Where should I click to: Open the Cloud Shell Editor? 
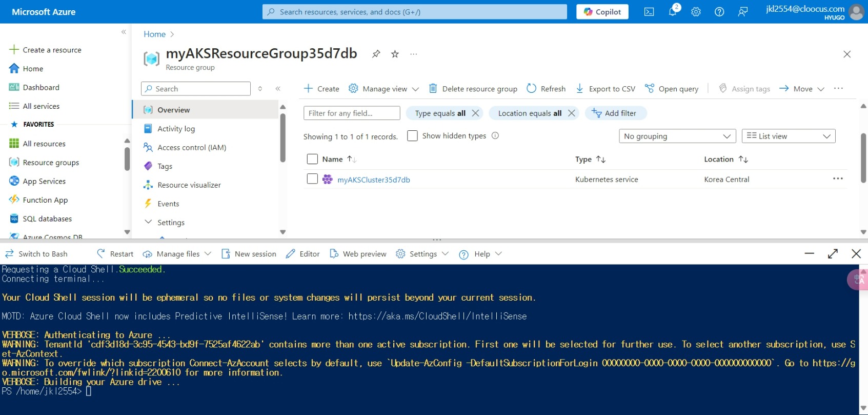(x=302, y=253)
